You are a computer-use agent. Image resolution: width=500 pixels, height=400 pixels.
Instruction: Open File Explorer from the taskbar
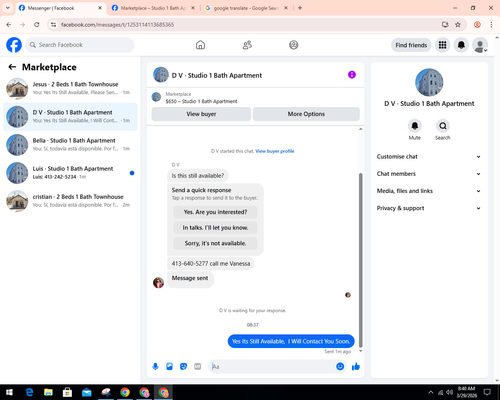tap(48, 392)
